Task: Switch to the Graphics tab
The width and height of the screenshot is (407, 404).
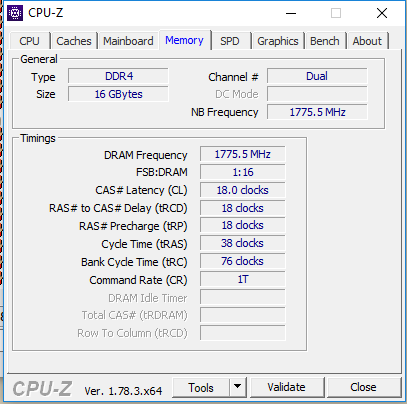Action: point(278,41)
